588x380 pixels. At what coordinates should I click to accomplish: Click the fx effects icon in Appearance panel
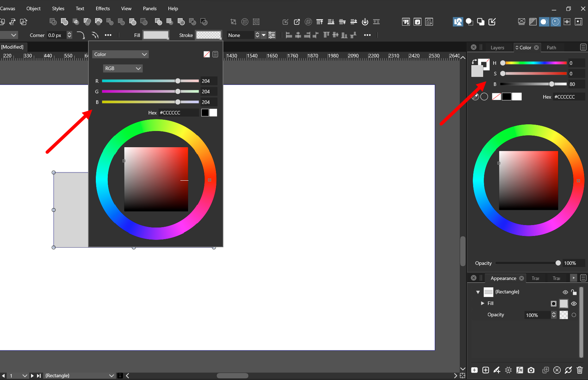(520, 370)
